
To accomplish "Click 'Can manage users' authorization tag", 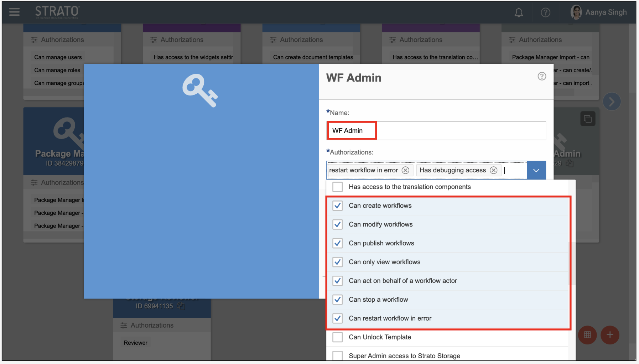I will 58,57.
